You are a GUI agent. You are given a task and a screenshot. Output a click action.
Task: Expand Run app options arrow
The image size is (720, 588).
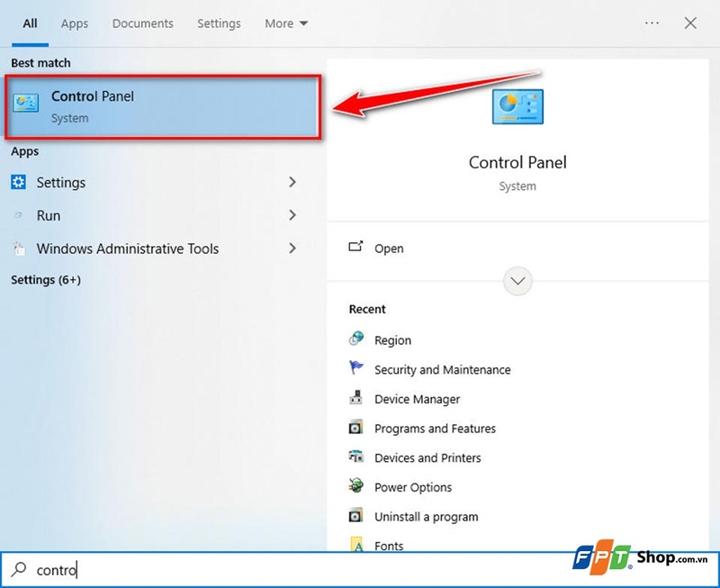pos(292,215)
